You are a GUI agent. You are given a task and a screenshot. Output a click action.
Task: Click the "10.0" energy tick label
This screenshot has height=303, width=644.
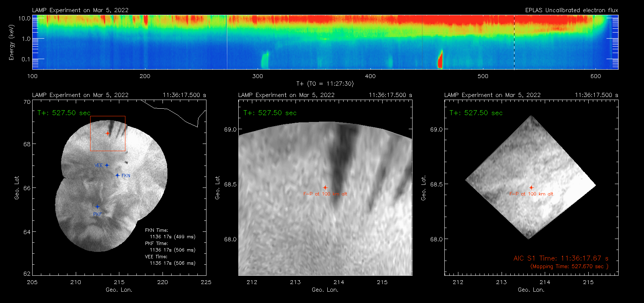click(x=25, y=18)
